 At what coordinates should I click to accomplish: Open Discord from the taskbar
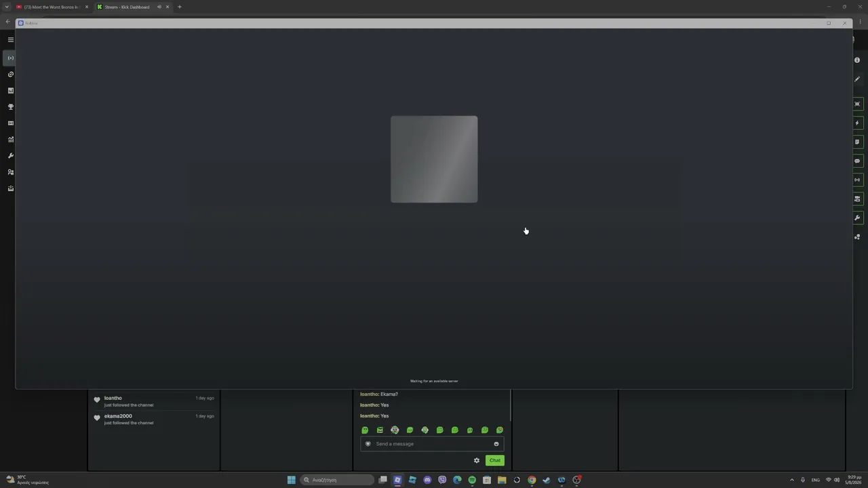click(427, 480)
